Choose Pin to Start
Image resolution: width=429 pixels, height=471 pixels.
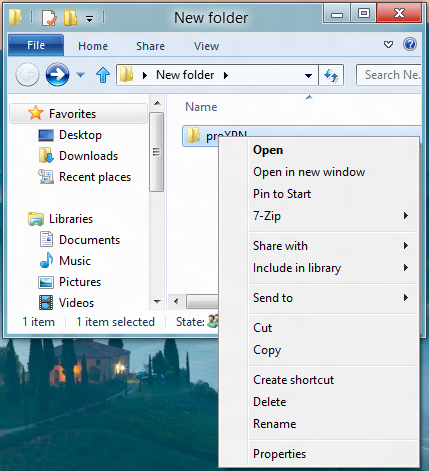(282, 194)
